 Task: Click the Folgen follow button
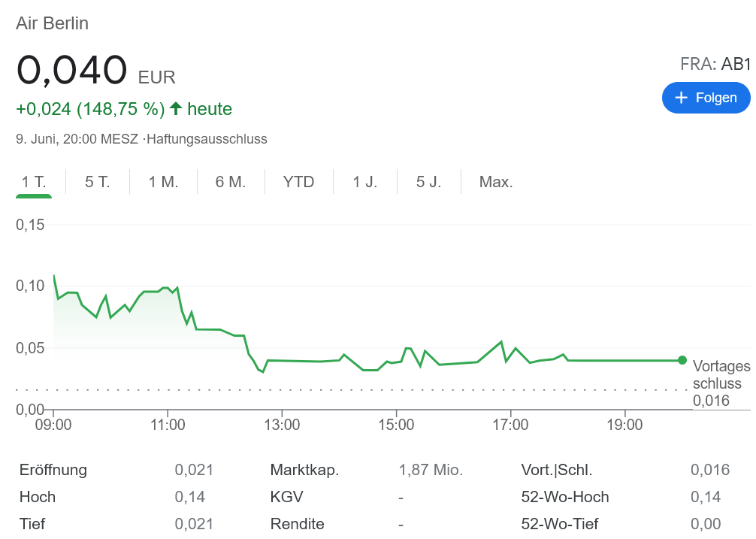point(706,98)
